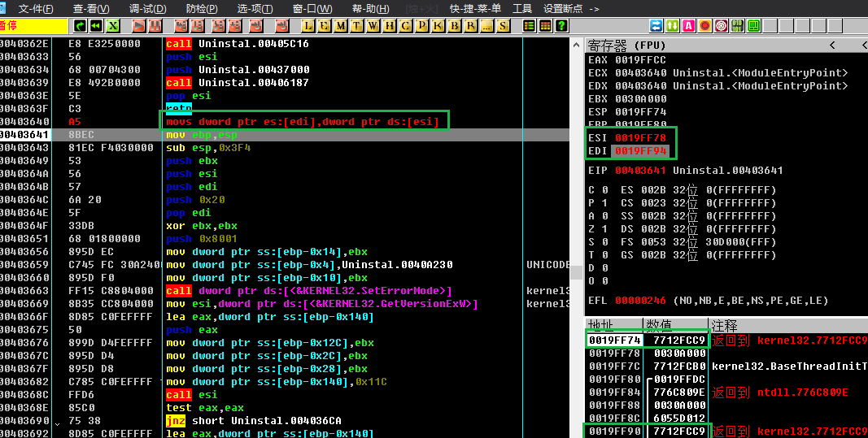Close the debugged program with the X icon
868x438 pixels.
tap(113, 26)
